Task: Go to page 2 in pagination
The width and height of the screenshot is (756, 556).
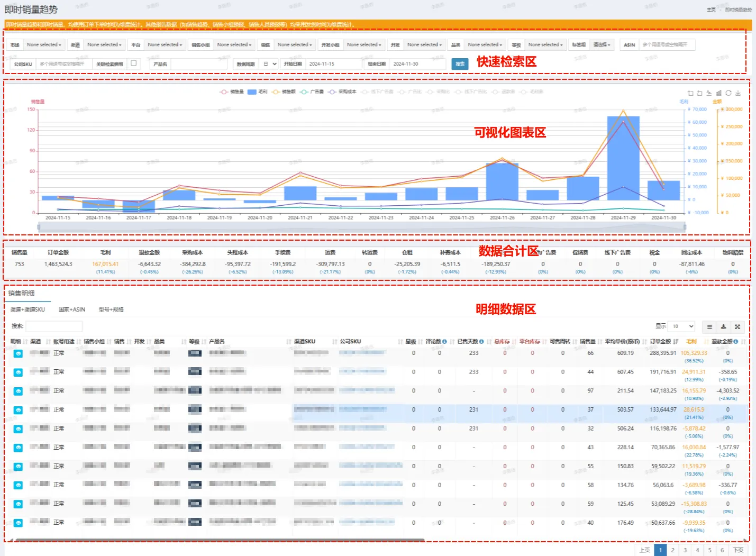Action: [672, 550]
